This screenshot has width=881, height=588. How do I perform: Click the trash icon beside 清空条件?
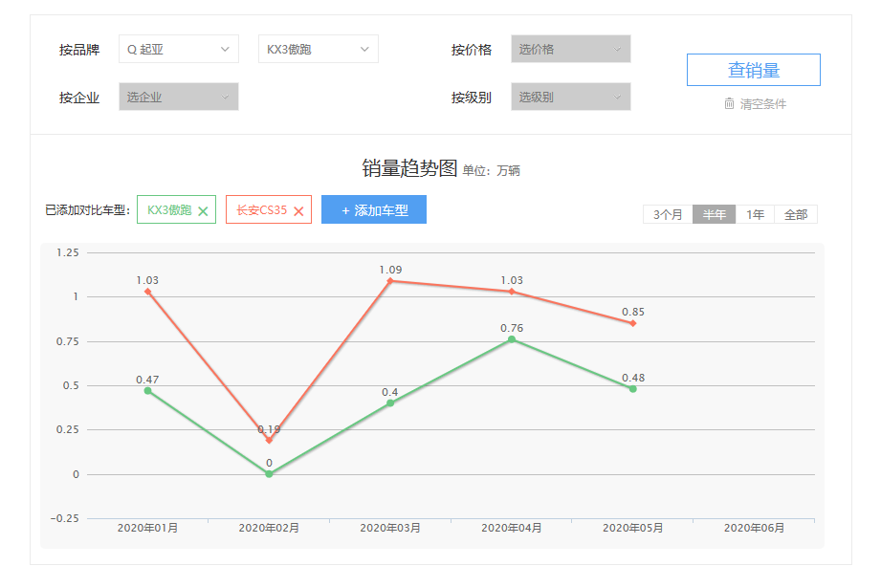click(x=729, y=103)
